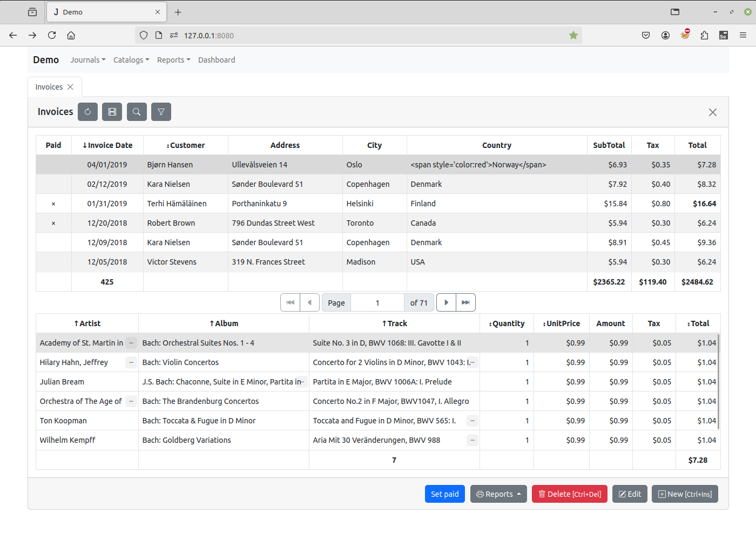Go to the previous invoice page
The height and width of the screenshot is (533, 756).
point(309,302)
